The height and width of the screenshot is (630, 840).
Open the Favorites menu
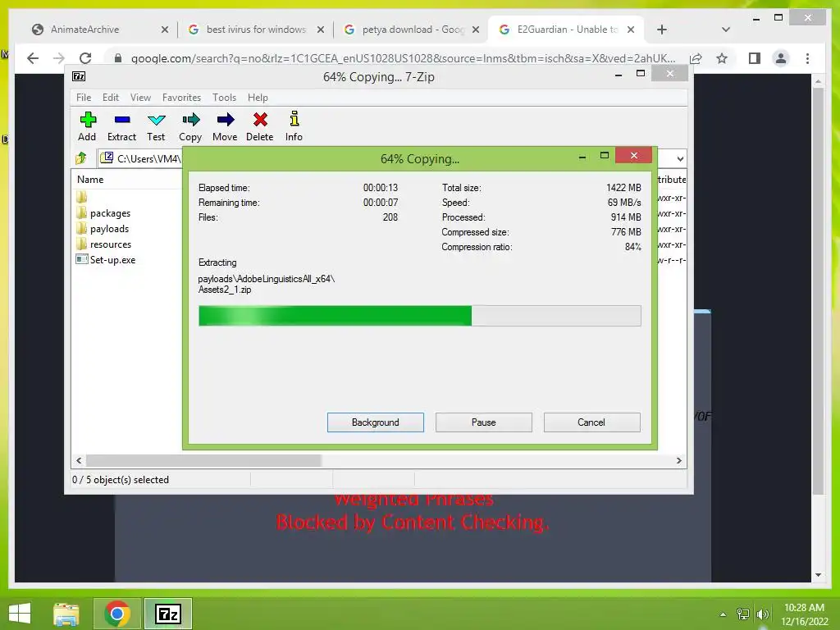click(x=181, y=98)
